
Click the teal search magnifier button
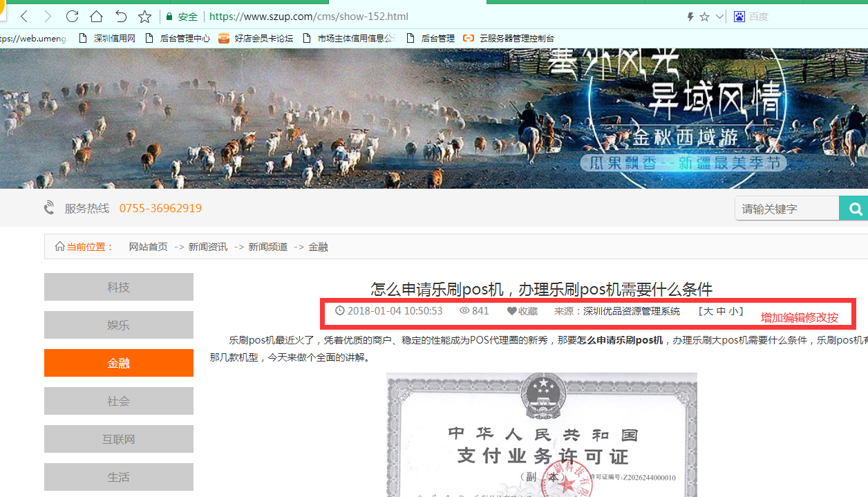pos(855,209)
